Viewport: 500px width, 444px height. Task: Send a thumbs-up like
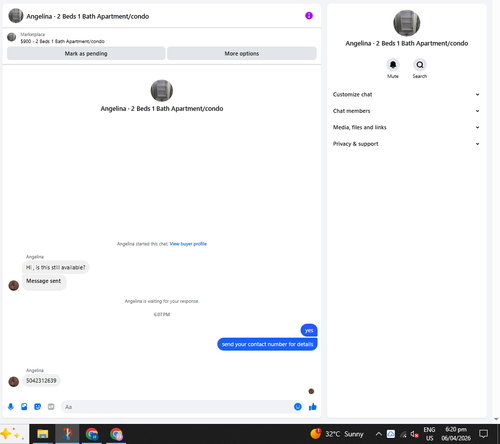click(x=313, y=407)
